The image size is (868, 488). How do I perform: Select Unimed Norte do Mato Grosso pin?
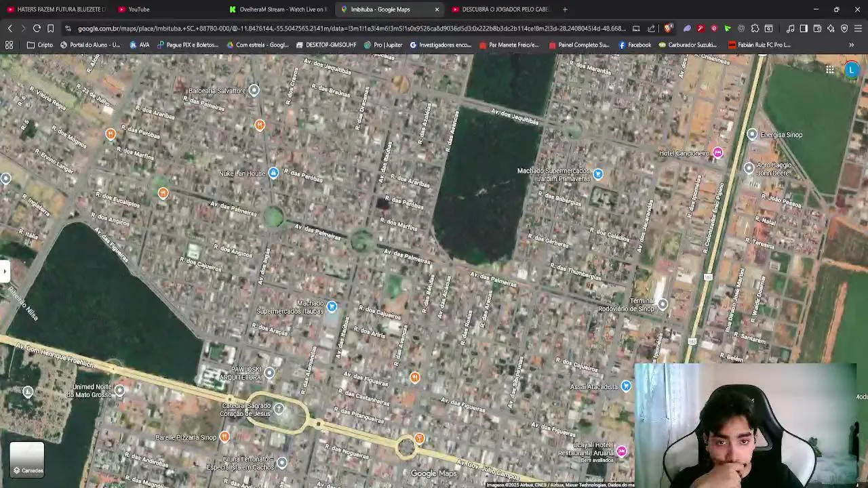(x=120, y=390)
